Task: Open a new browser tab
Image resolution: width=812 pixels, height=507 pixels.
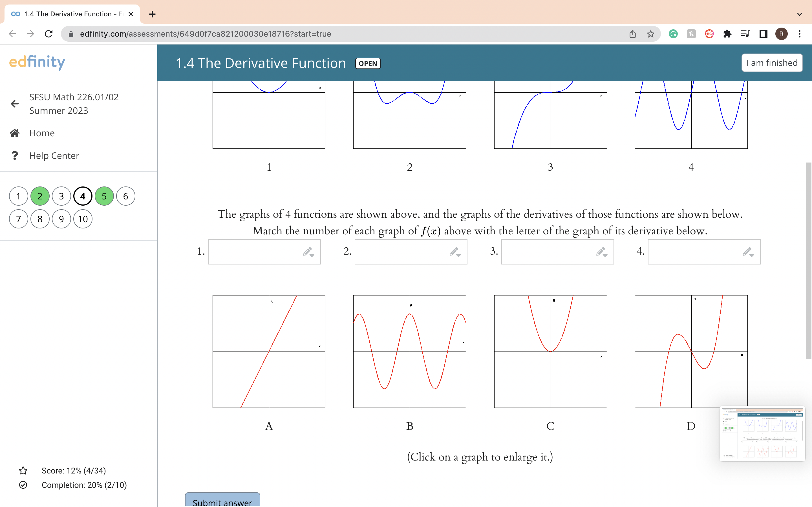Action: 152,14
